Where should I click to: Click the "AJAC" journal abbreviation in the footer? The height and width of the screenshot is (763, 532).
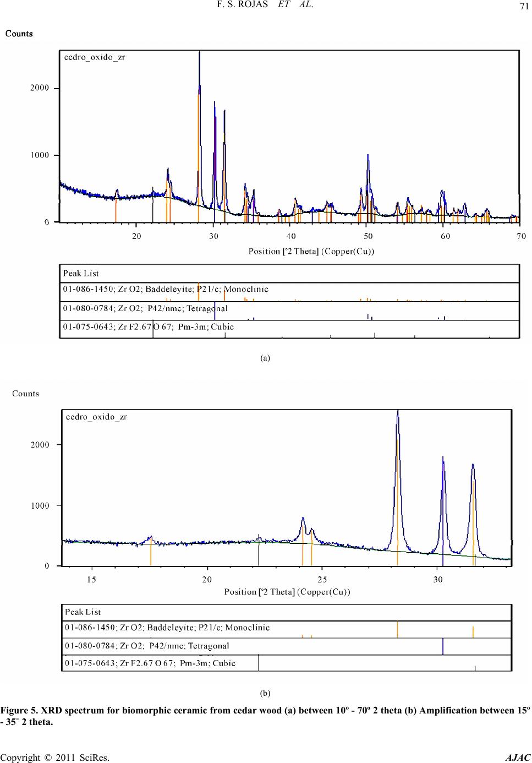(518, 757)
